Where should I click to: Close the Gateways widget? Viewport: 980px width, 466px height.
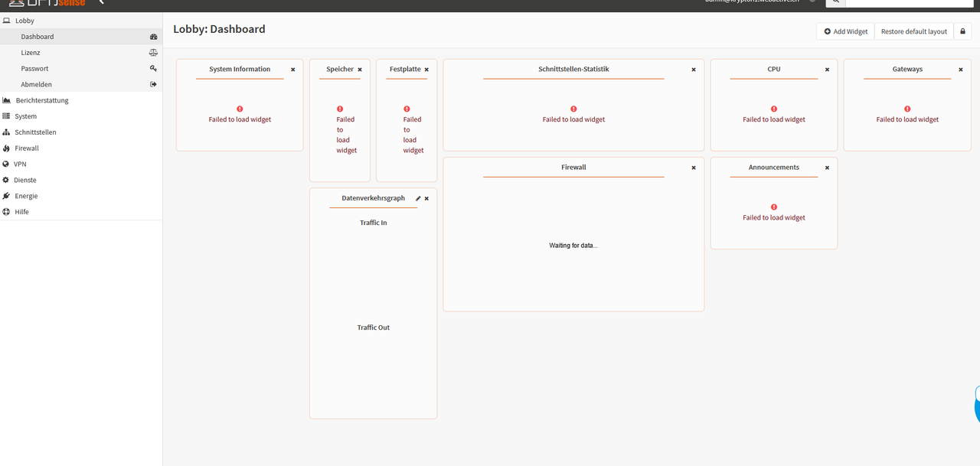click(961, 70)
